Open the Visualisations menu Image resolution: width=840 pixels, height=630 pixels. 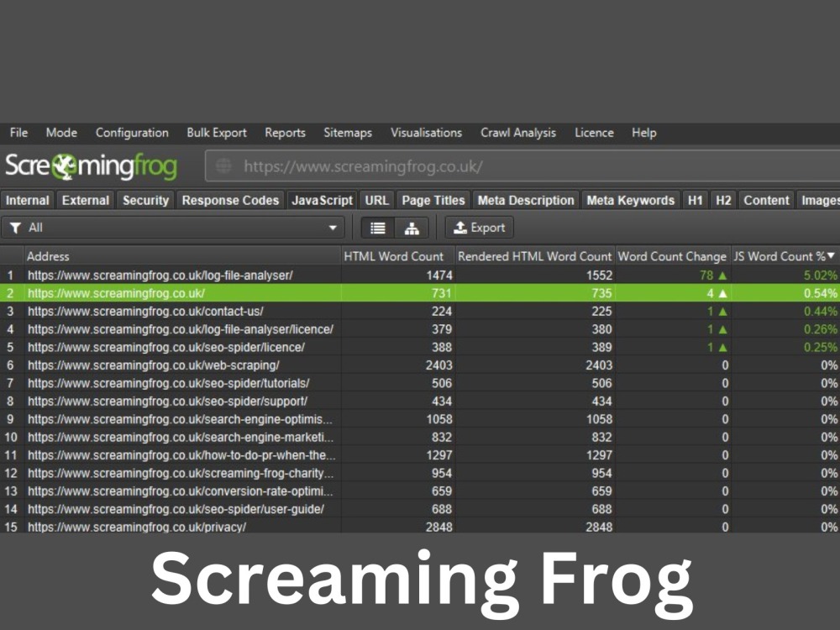tap(426, 133)
